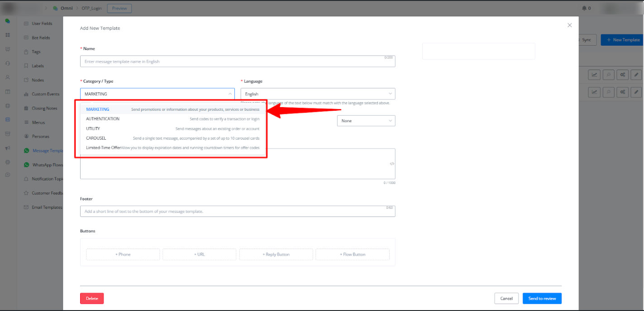This screenshot has height=311, width=644.
Task: Select AUTHENTICATION from the category list
Action: (103, 119)
